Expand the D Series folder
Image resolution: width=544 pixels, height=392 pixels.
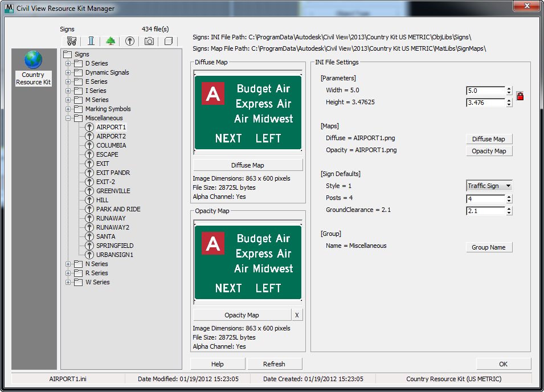tap(68, 63)
